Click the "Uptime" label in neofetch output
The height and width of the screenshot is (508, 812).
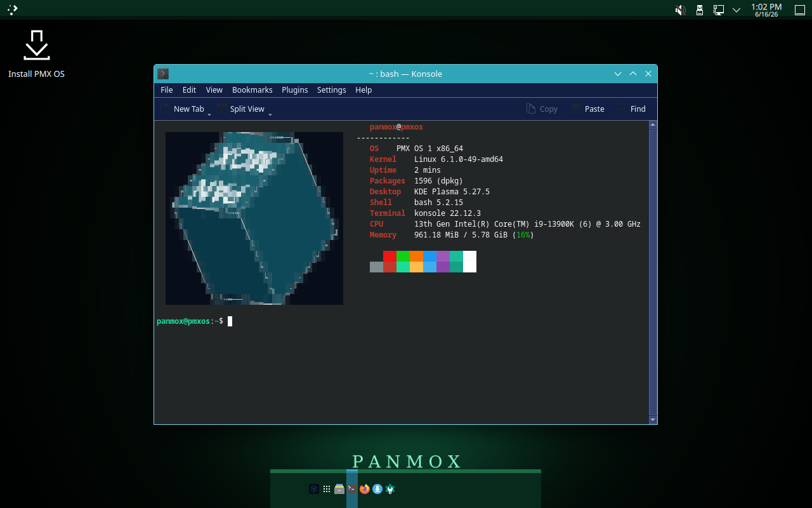pyautogui.click(x=383, y=170)
